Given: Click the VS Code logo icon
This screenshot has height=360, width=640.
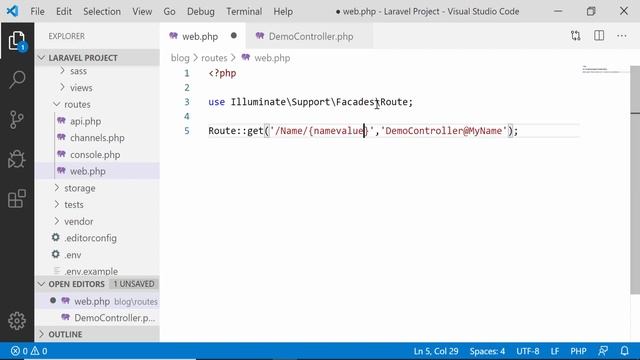Looking at the screenshot, I should pyautogui.click(x=12, y=11).
